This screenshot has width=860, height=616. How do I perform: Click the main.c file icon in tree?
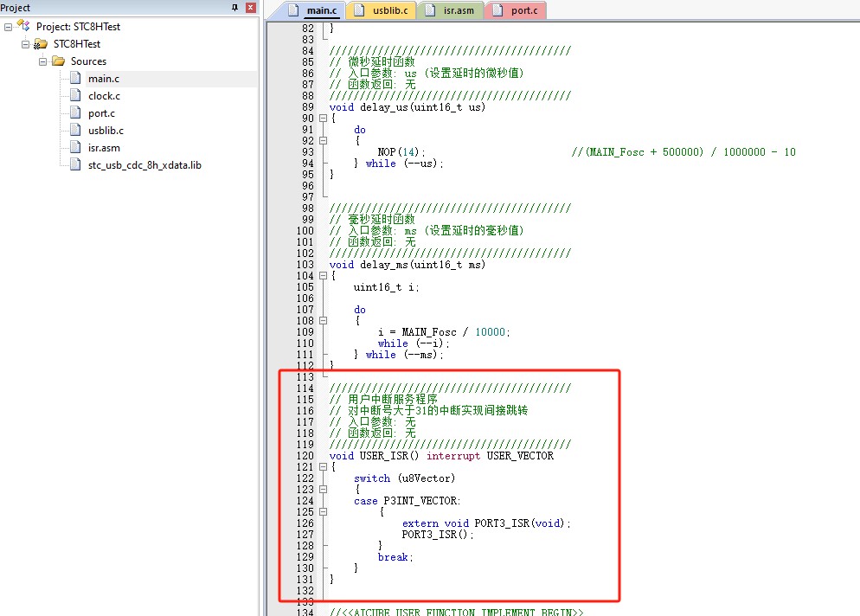76,79
